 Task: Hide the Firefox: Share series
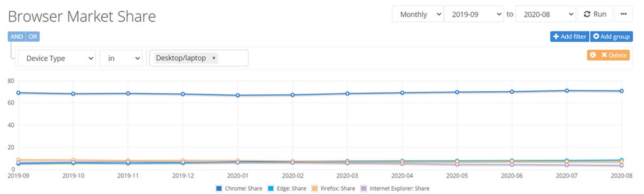[333, 188]
